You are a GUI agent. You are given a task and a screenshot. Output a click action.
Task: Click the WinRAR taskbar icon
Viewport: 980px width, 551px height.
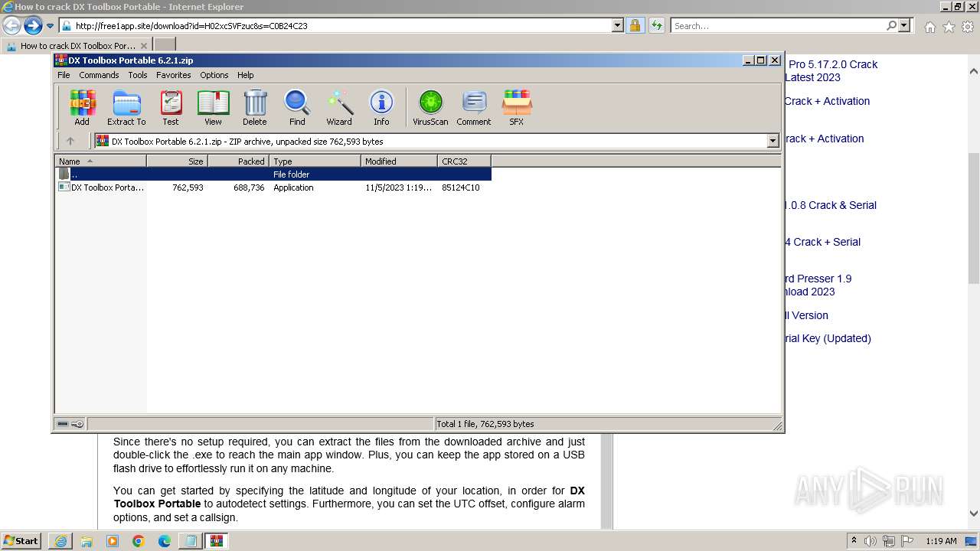coord(217,541)
